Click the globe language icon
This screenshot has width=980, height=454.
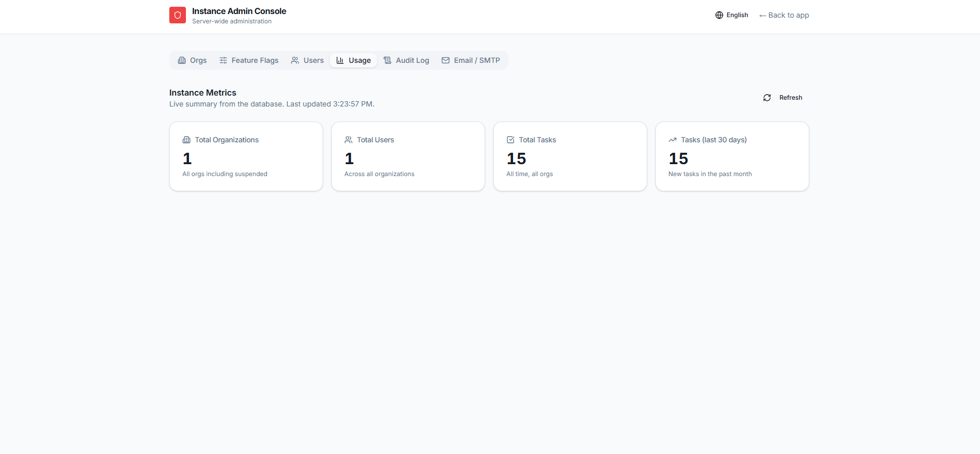pos(719,15)
